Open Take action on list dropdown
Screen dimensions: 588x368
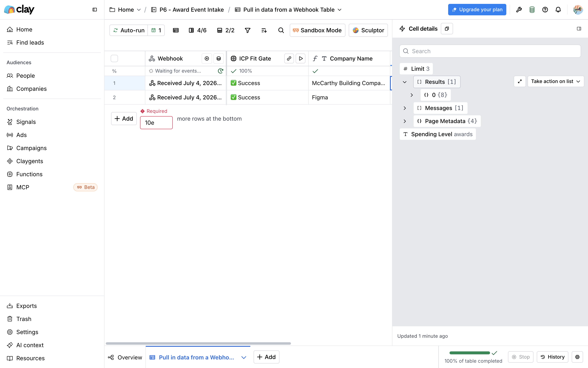[x=556, y=81]
